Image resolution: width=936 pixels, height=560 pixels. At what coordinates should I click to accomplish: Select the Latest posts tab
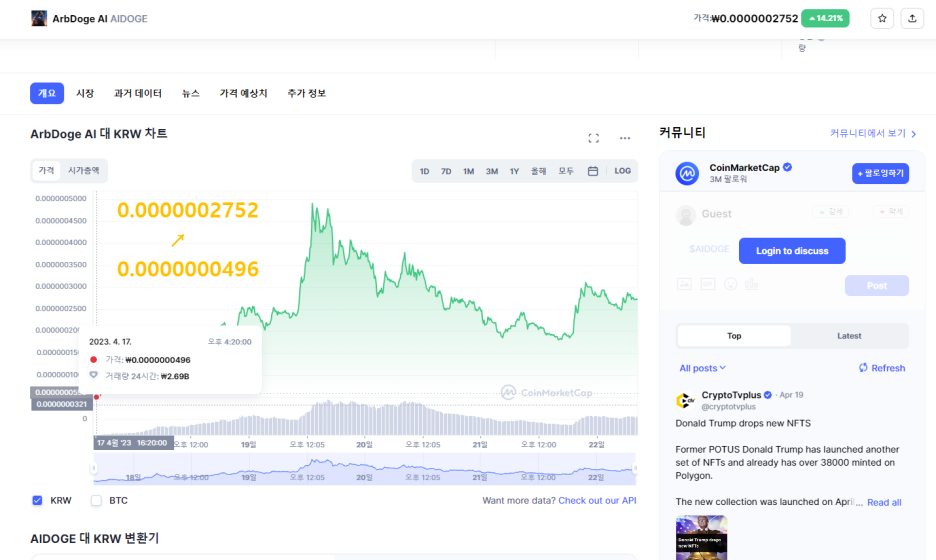click(849, 336)
